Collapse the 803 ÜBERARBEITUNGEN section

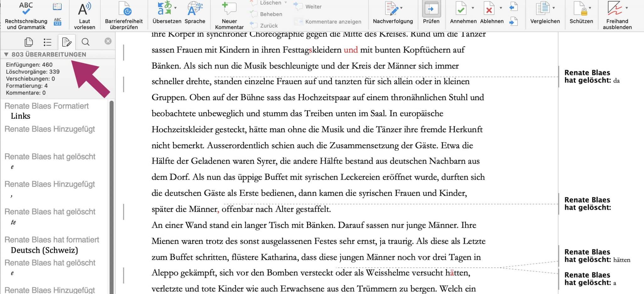6,54
